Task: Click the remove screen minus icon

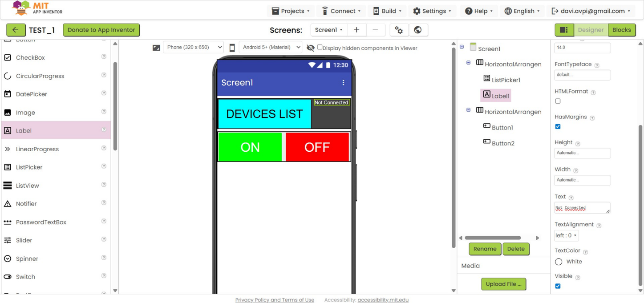Action: [x=375, y=30]
